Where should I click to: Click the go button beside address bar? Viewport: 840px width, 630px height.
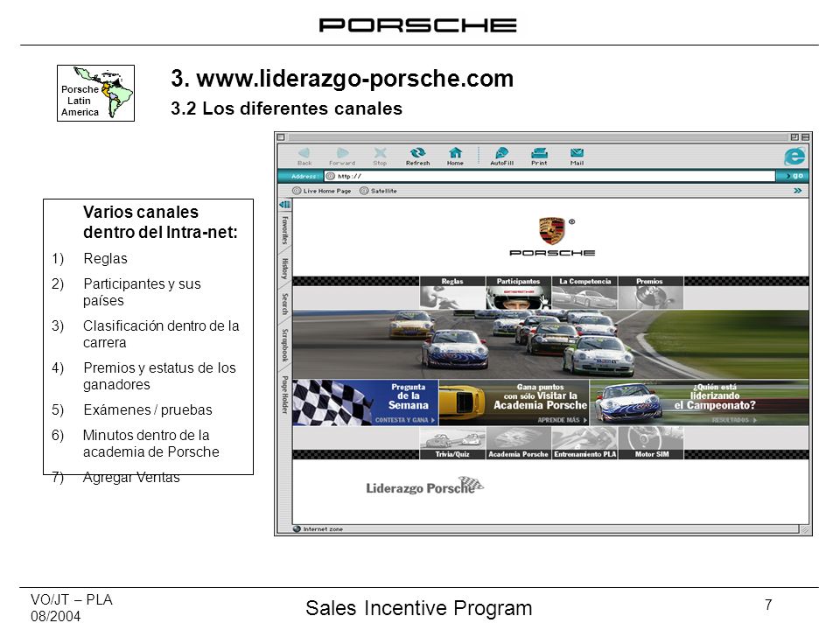(794, 176)
